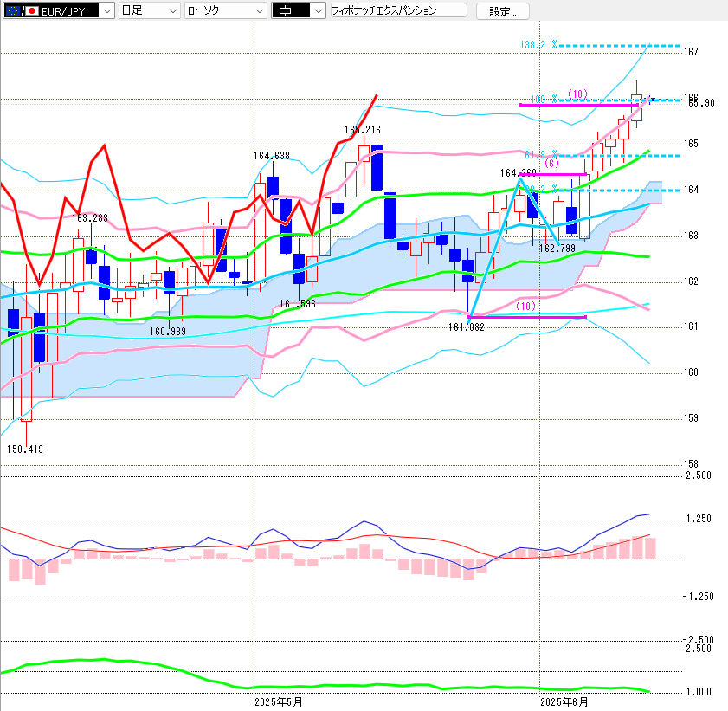
Task: Click the 161.082 price label
Action: [x=466, y=327]
